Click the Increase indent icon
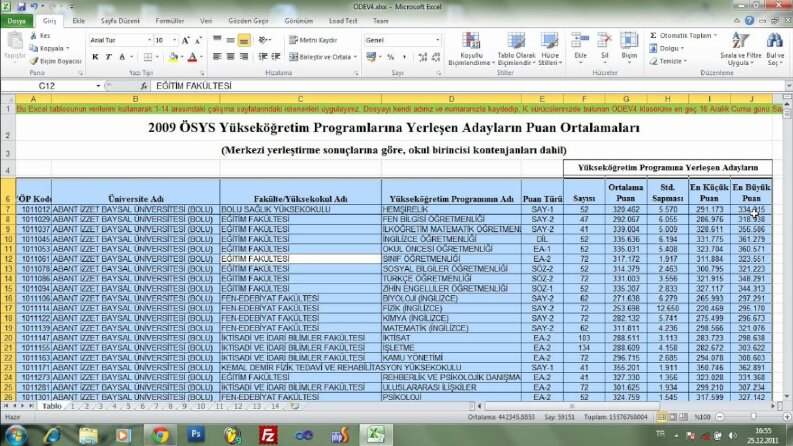 (276, 57)
